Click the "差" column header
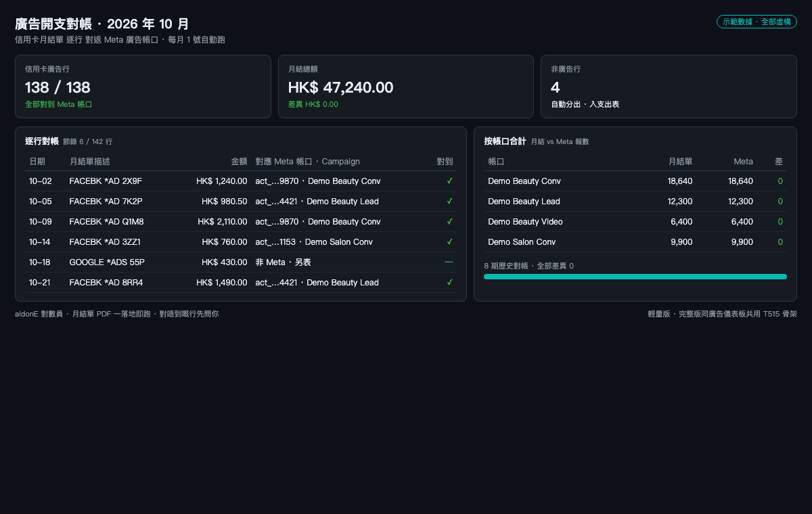Screen dimensions: 812x514 pyautogui.click(x=779, y=162)
